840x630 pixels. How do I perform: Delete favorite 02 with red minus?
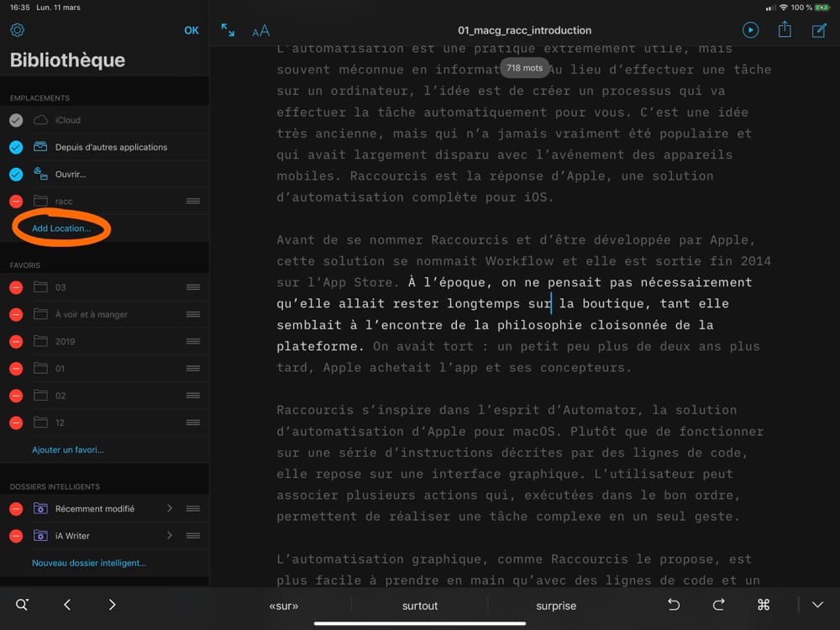tap(16, 396)
